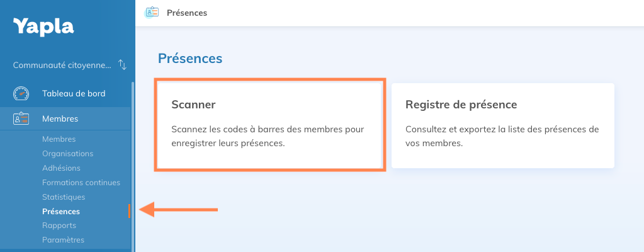Open Statistiques in the sidebar
This screenshot has width=644, height=252.
click(x=63, y=197)
